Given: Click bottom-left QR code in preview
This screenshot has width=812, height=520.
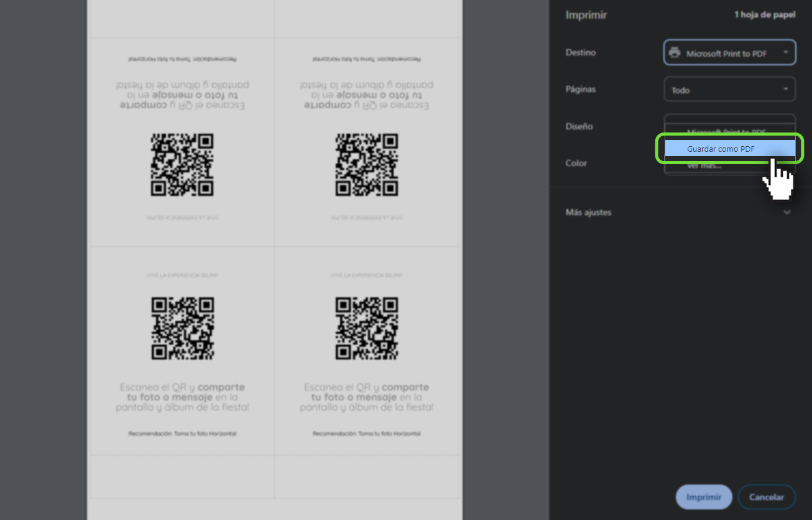Looking at the screenshot, I should pyautogui.click(x=182, y=328).
